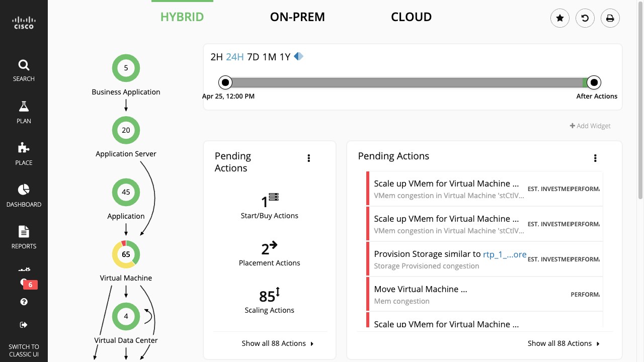
Task: Open the Move Virtual Machine action
Action: coord(485,295)
